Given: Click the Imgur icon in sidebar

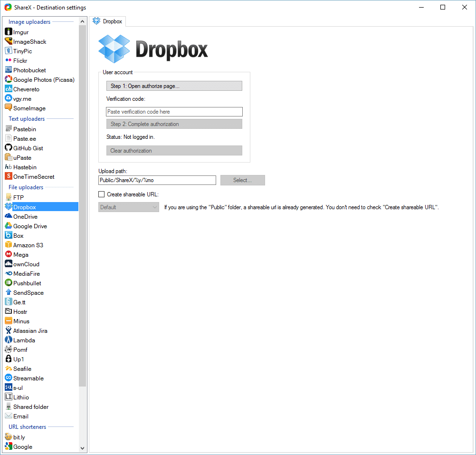Looking at the screenshot, I should pyautogui.click(x=8, y=32).
